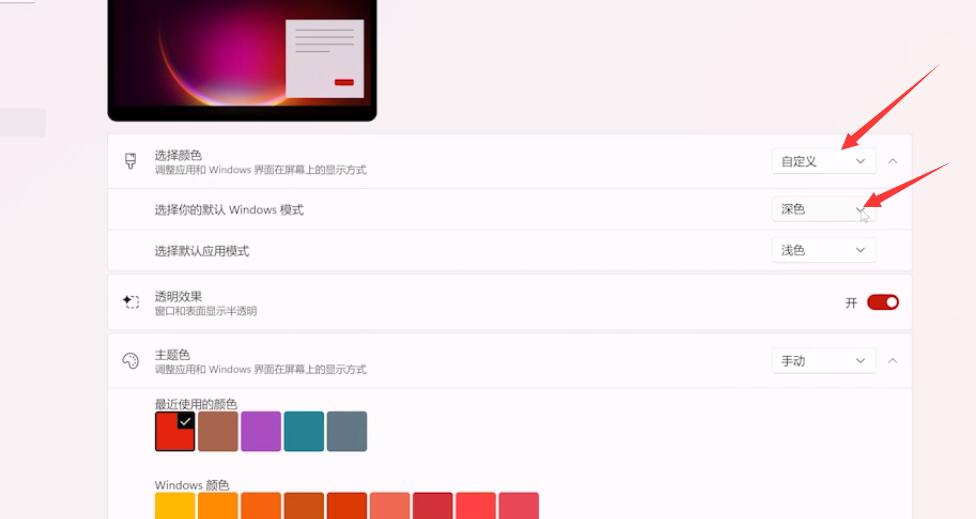Click the 选择颜色 title text

tap(179, 155)
